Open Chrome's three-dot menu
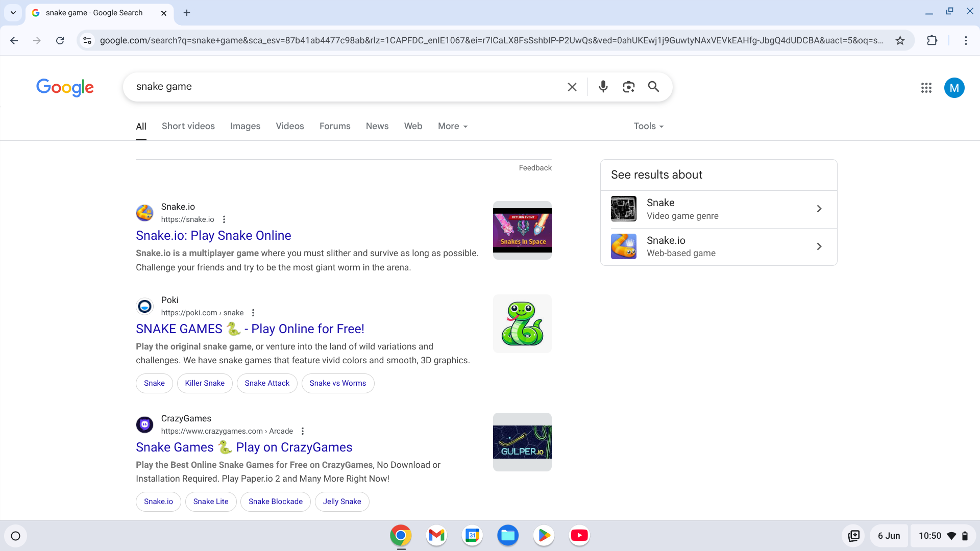 966,40
